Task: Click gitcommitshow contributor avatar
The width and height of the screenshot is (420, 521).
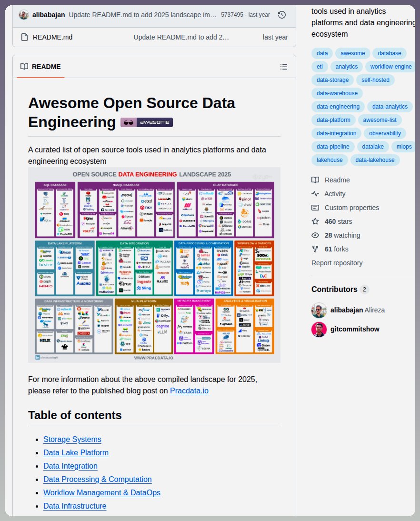Action: click(319, 329)
